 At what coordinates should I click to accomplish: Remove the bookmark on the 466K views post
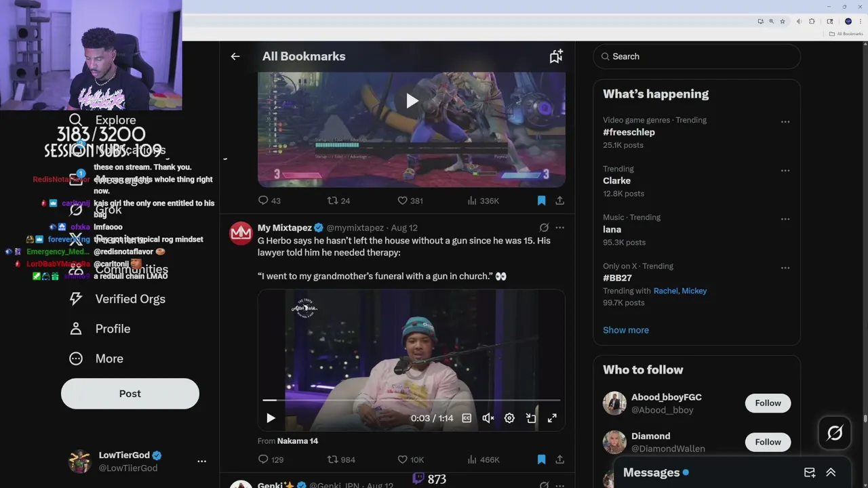[541, 460]
